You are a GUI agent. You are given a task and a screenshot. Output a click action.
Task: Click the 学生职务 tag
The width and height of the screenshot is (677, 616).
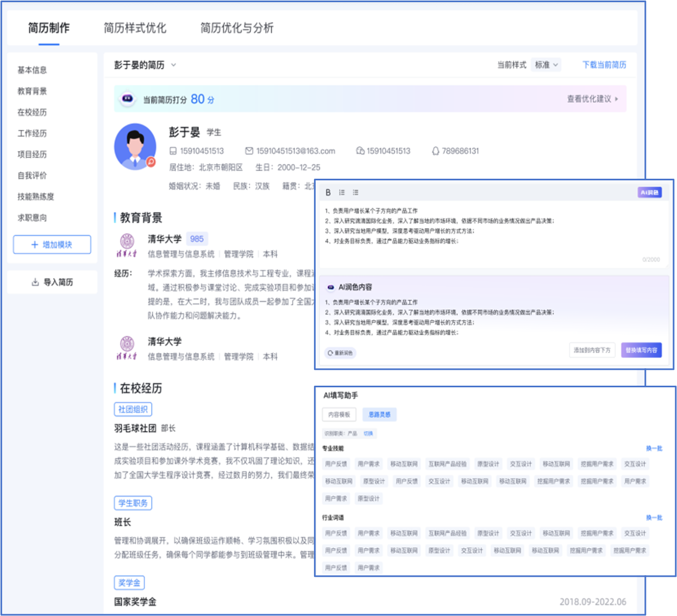point(133,503)
